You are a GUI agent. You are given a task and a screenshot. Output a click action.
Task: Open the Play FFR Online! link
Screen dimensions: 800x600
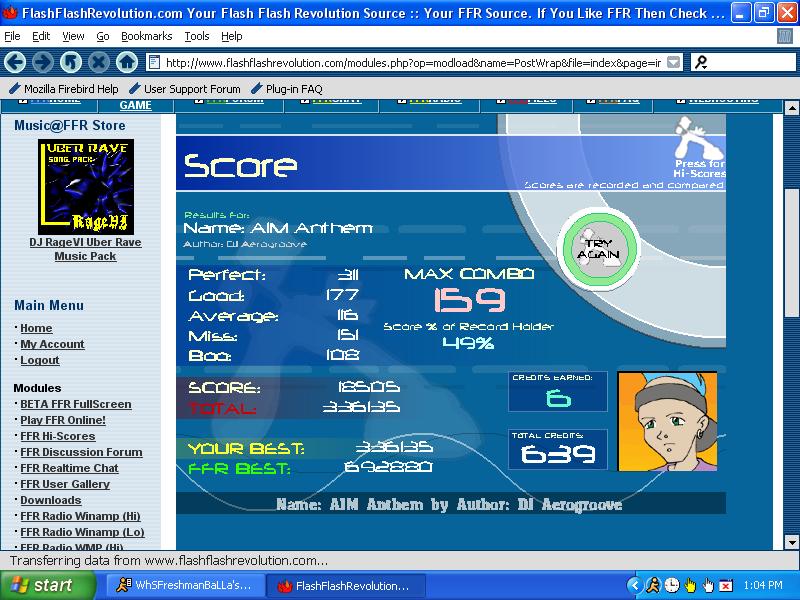click(63, 420)
